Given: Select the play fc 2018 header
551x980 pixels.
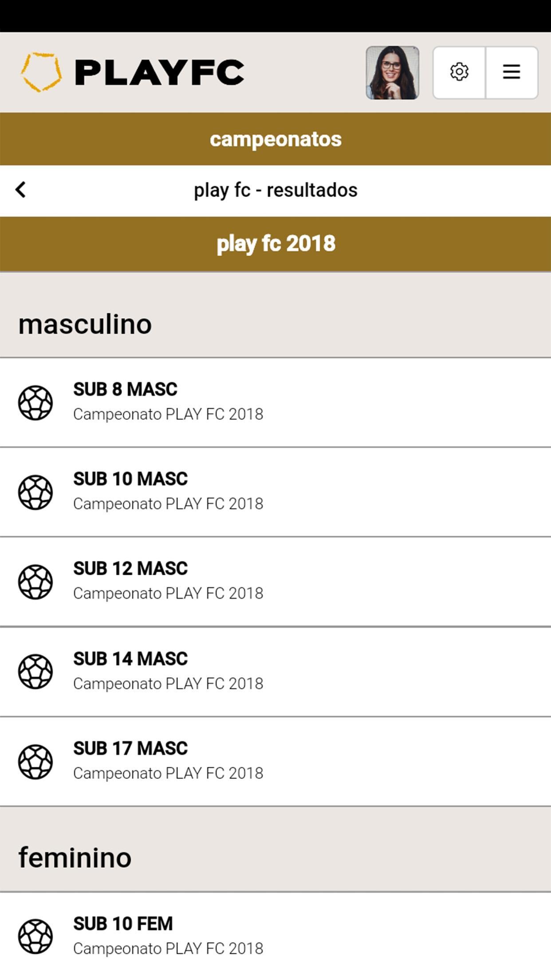Looking at the screenshot, I should pos(275,244).
